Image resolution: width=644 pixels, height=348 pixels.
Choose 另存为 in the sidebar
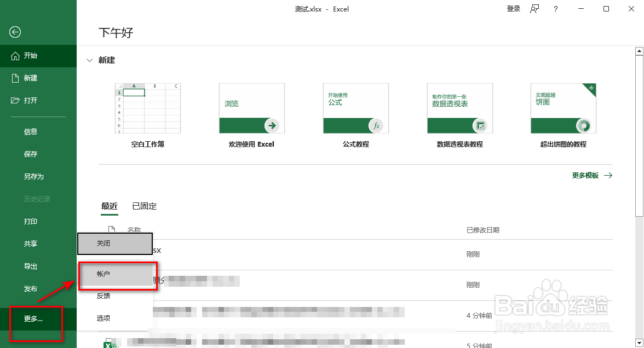pos(38,176)
